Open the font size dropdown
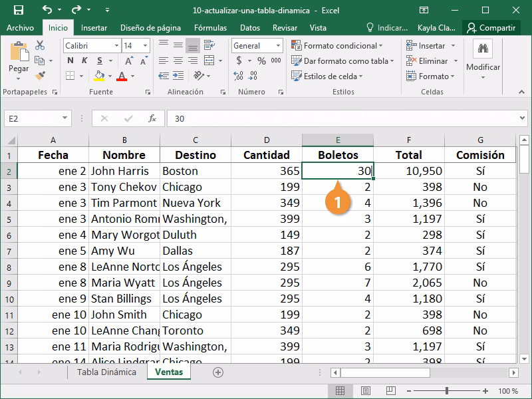The height and width of the screenshot is (399, 532). click(145, 45)
